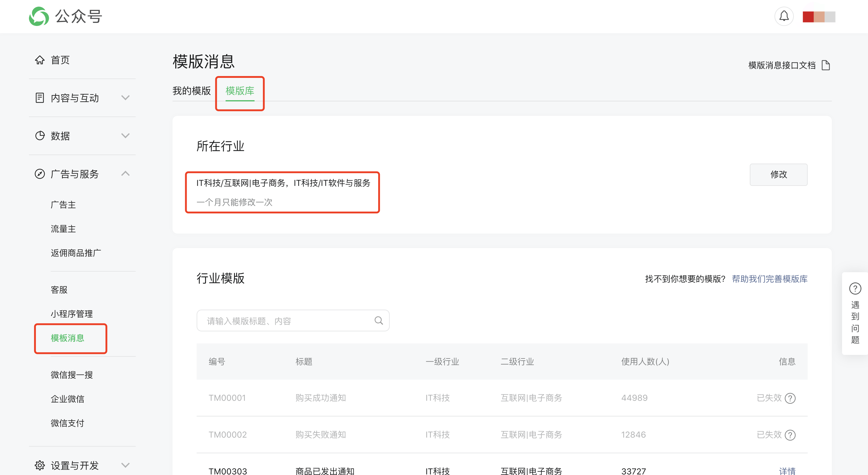868x475 pixels.
Task: Expand the 内容与互动 menu chevron
Action: [x=125, y=98]
